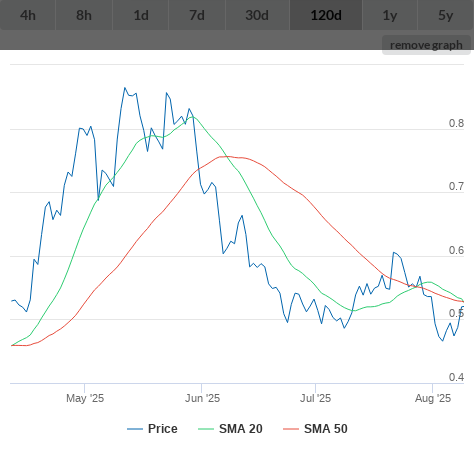Click the Jul '25 axis marker

click(x=315, y=398)
